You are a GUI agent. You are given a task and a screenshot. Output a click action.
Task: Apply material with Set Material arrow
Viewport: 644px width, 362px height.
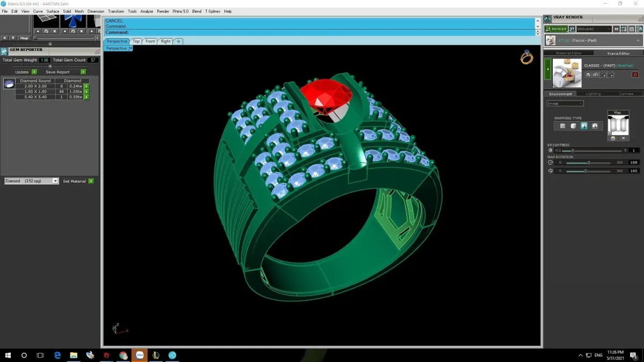pyautogui.click(x=91, y=181)
